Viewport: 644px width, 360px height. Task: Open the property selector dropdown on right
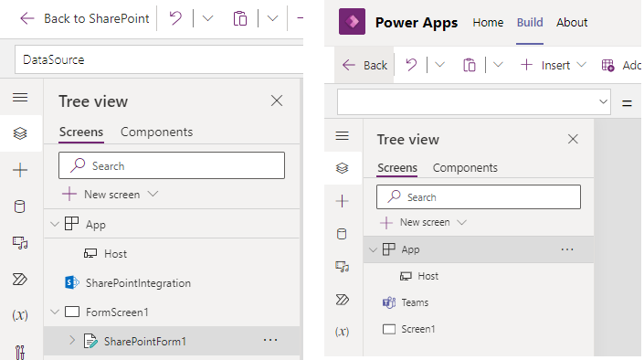click(603, 101)
